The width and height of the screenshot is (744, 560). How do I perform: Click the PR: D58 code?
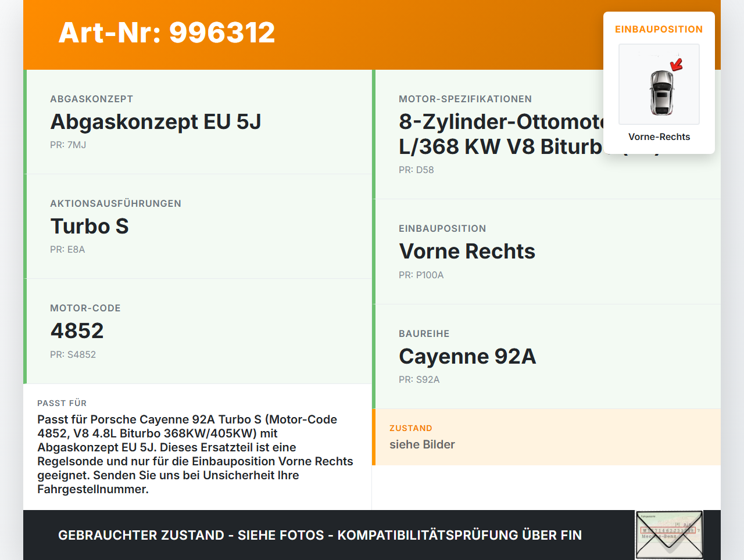[416, 170]
